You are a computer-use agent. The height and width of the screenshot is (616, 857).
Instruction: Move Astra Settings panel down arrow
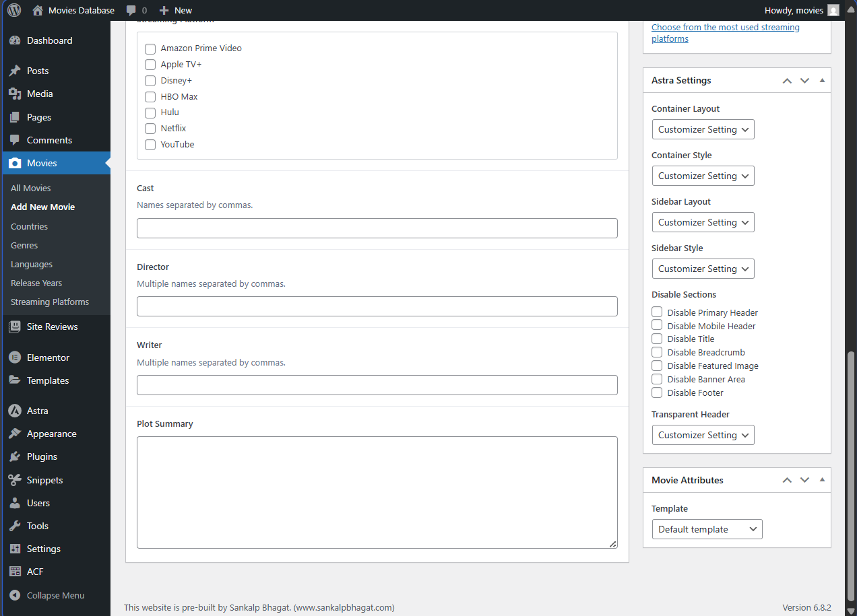click(x=804, y=80)
